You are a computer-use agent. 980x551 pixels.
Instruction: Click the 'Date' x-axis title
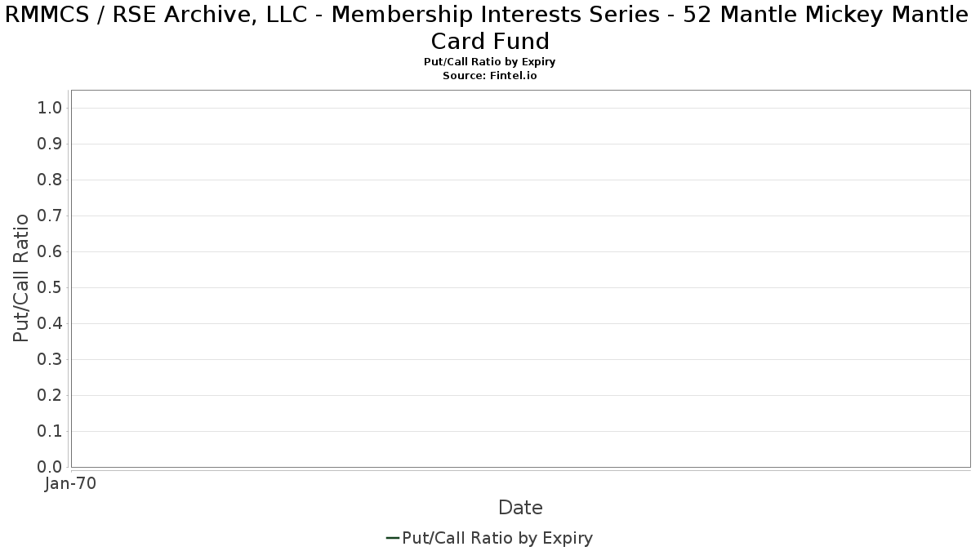(520, 508)
